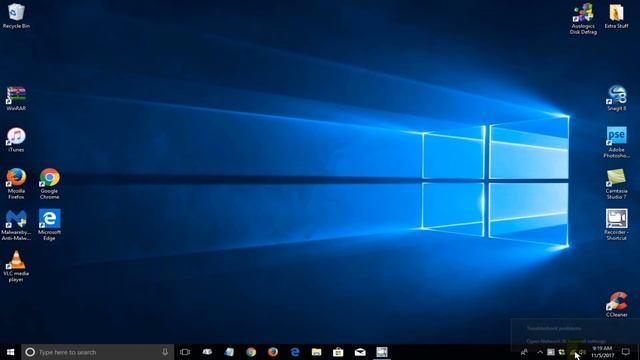Select the iTunes desktop shortcut
The height and width of the screenshot is (360, 640).
point(16,140)
